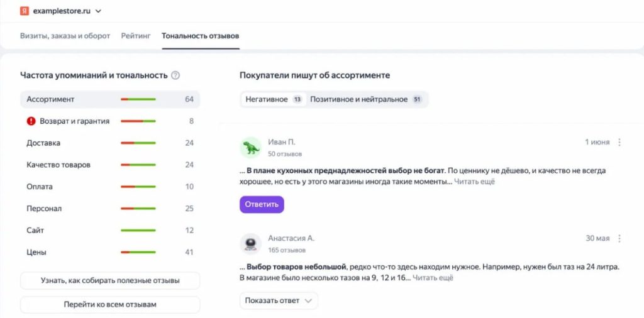Expand Показать ответ dropdown

point(279,300)
